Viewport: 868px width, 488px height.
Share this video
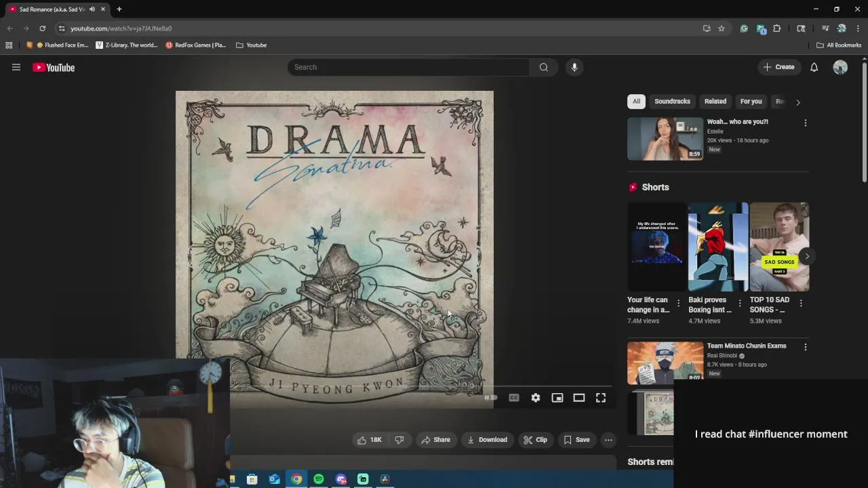[435, 440]
